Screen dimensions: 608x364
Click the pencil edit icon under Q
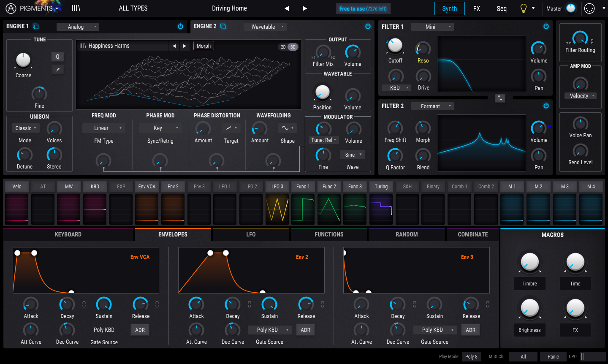coord(57,69)
